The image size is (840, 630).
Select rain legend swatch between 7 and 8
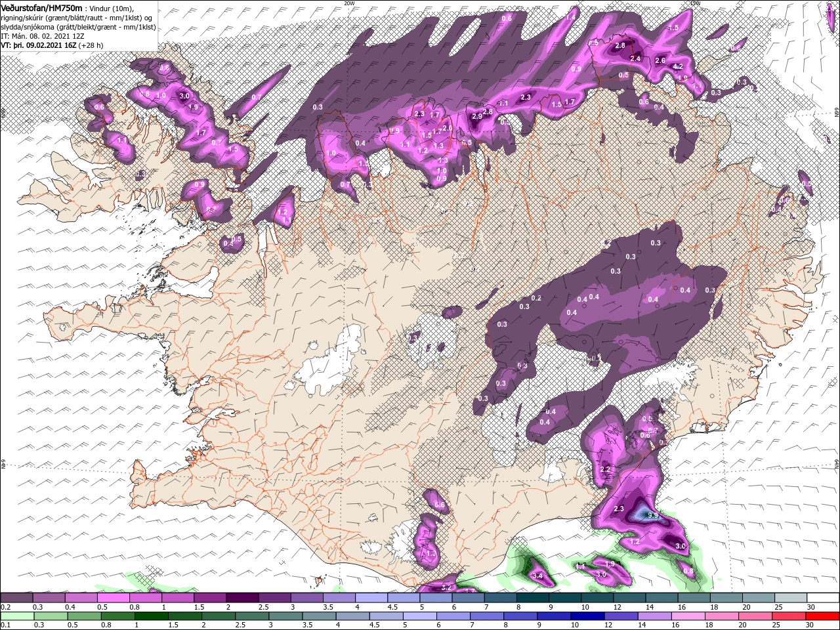tap(487, 616)
